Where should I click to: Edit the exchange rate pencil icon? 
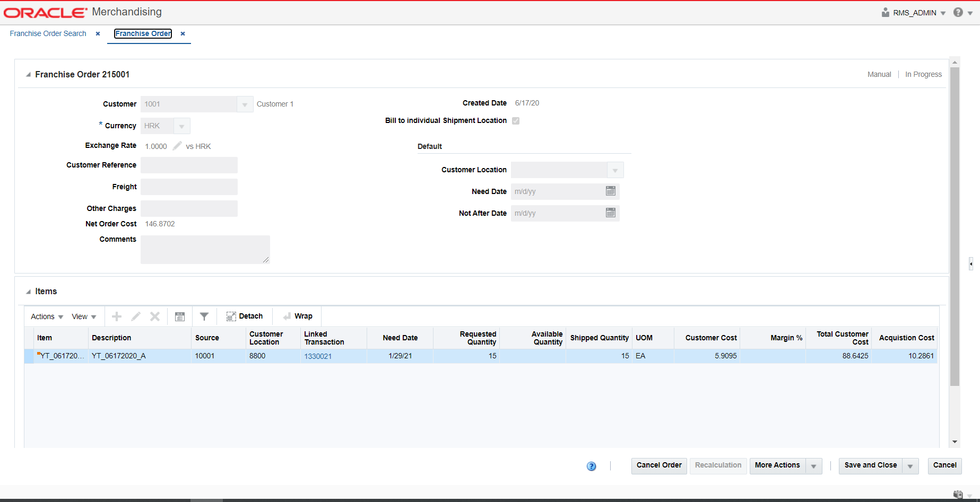(177, 146)
